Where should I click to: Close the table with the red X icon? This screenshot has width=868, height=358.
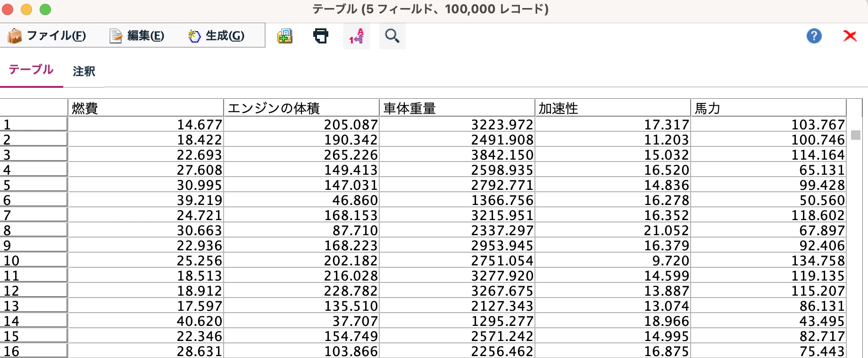point(850,36)
